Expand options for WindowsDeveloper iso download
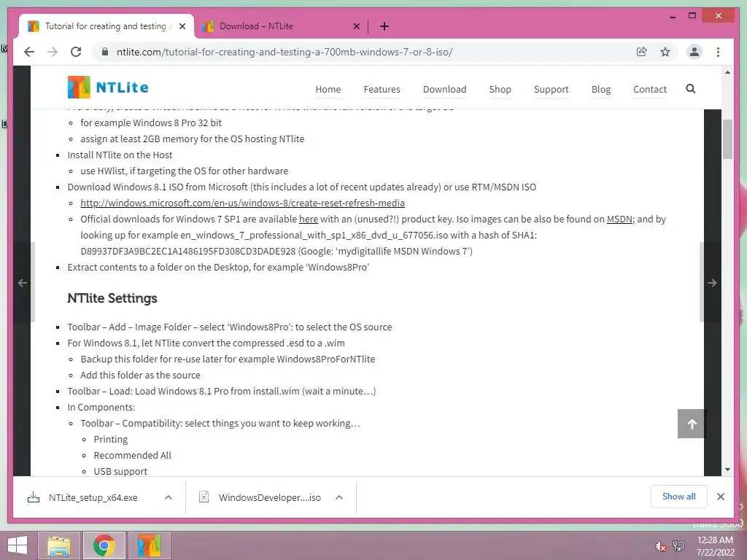Screen dimensions: 747x560 click(x=339, y=497)
